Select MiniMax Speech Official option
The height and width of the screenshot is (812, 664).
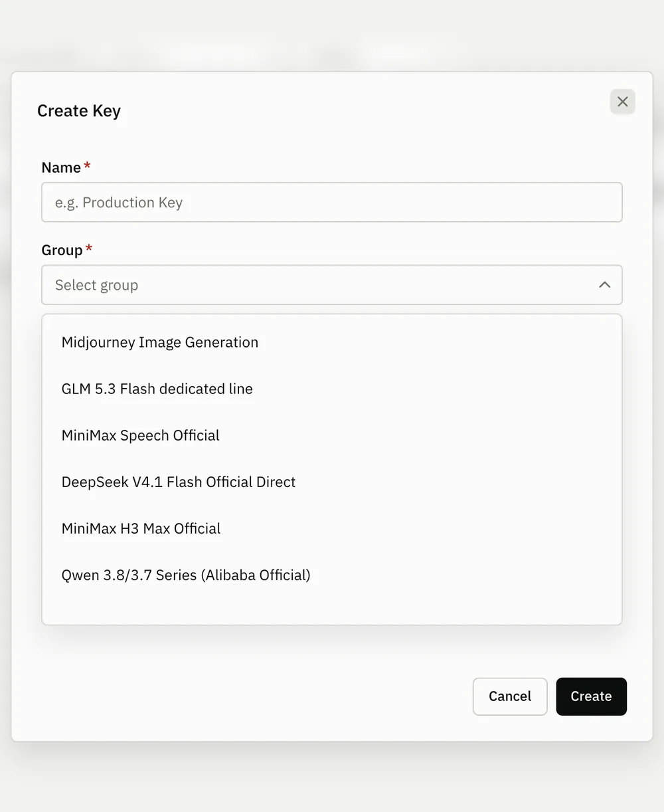click(332, 435)
